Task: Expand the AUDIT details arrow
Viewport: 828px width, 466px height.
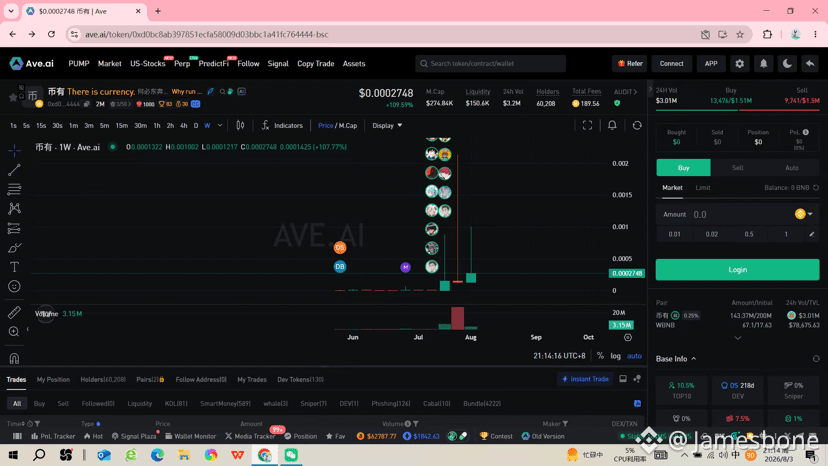Action: coord(635,92)
